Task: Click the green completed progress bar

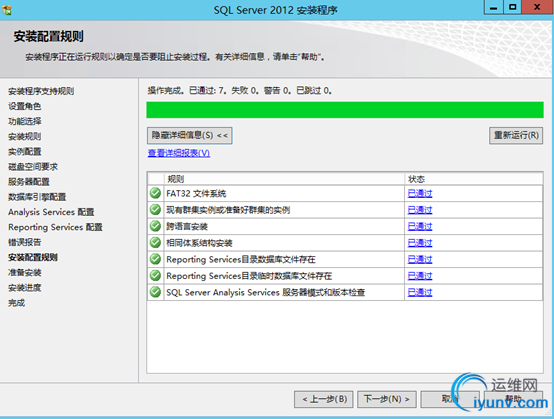Action: pos(345,110)
